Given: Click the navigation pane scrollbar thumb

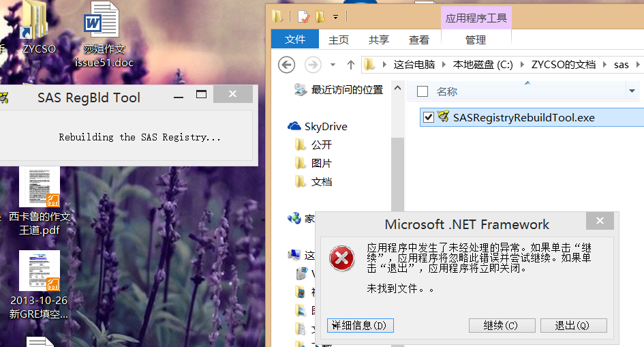Looking at the screenshot, I should click(x=397, y=175).
